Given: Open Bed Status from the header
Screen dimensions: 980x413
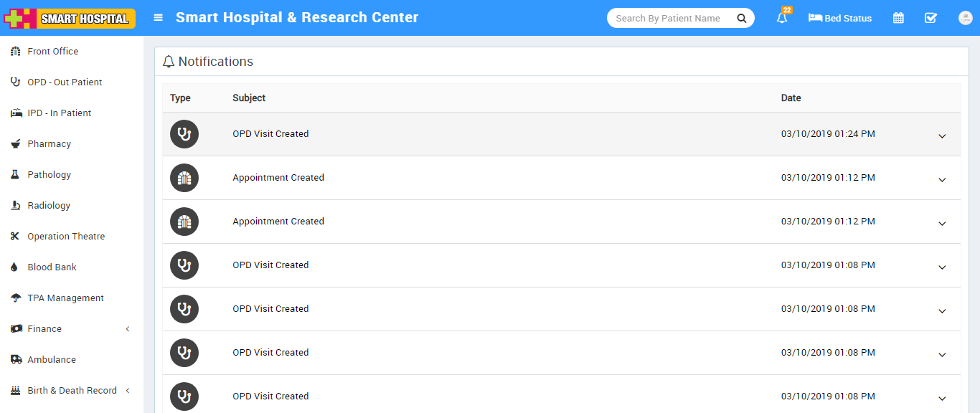Looking at the screenshot, I should click(840, 18).
